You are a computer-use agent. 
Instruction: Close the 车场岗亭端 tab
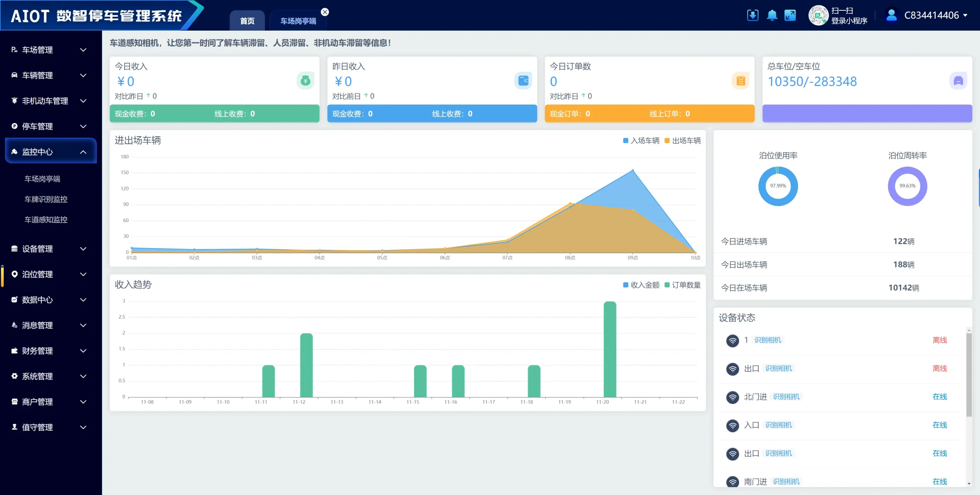(x=325, y=12)
